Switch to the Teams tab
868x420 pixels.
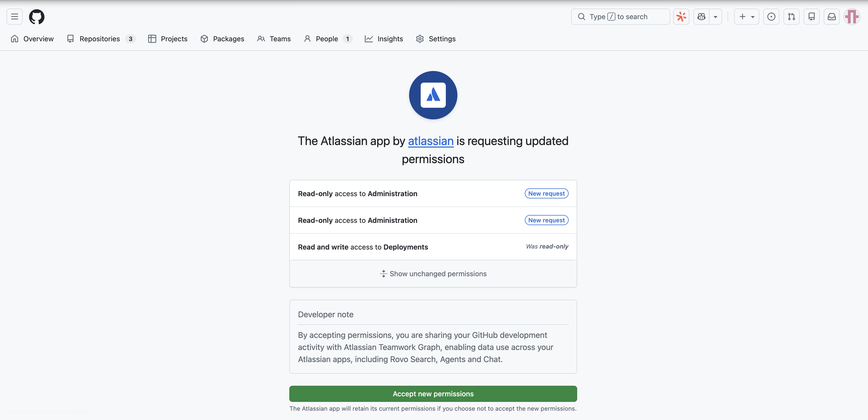[274, 39]
